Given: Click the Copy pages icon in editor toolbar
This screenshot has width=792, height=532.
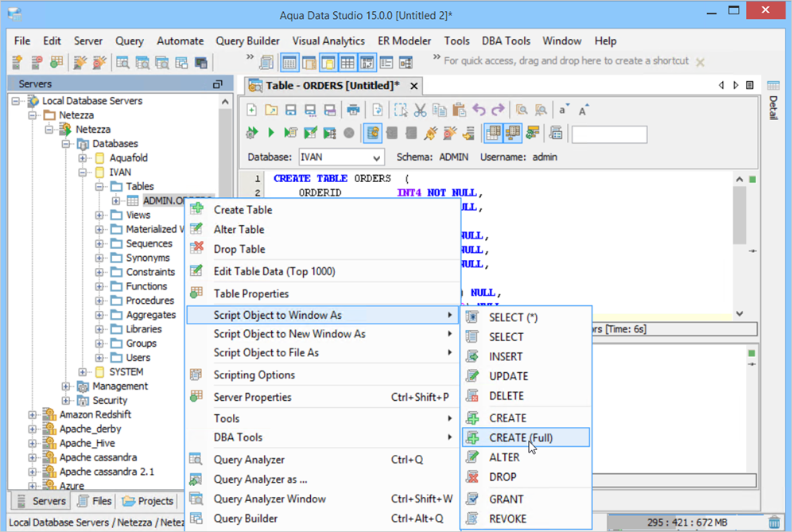Looking at the screenshot, I should [440, 110].
